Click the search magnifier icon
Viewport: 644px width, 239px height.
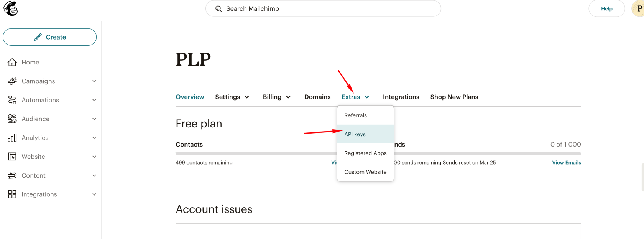pos(219,9)
